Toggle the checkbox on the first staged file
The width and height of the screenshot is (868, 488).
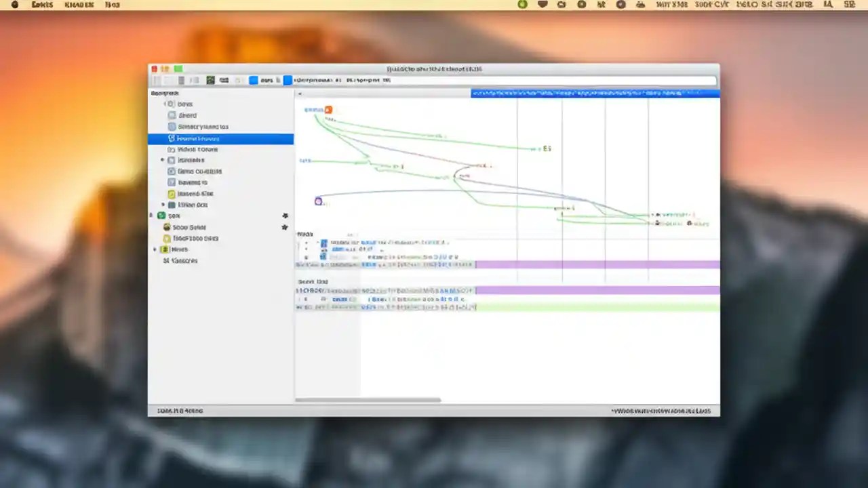coord(323,243)
